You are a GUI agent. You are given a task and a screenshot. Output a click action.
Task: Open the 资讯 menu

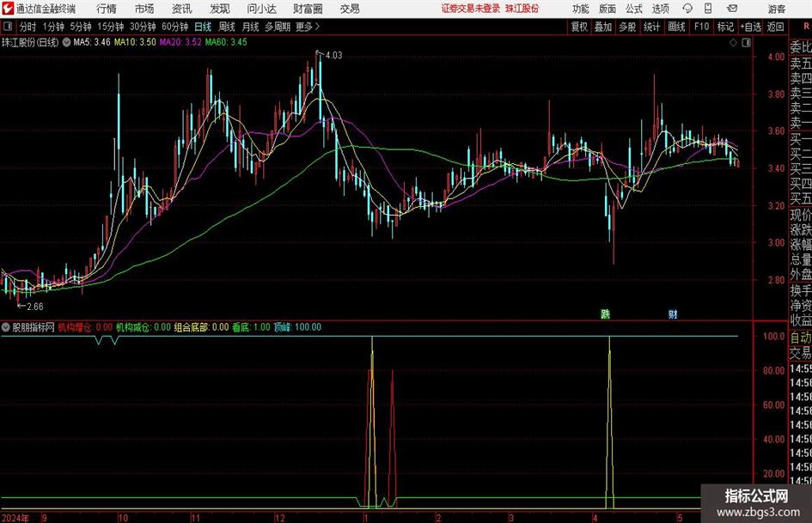point(182,9)
